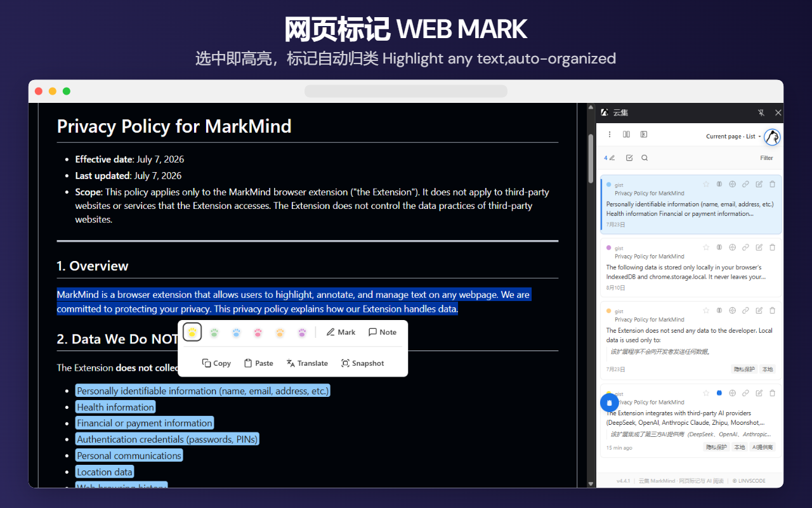Edit the 'Personally identifiable information' card
This screenshot has width=812, height=508.
point(759,184)
